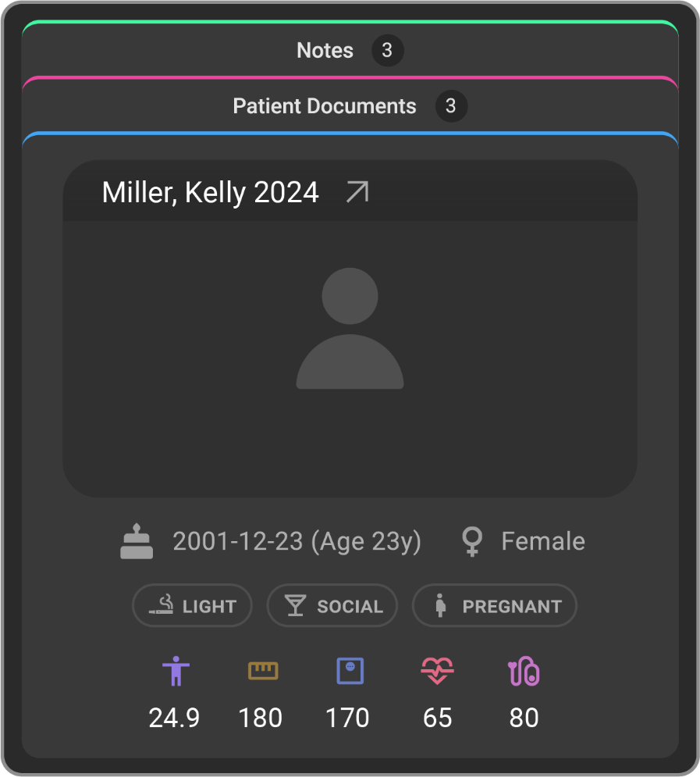Click the BMI body figure icon
This screenshot has width=700, height=777.
[x=176, y=671]
